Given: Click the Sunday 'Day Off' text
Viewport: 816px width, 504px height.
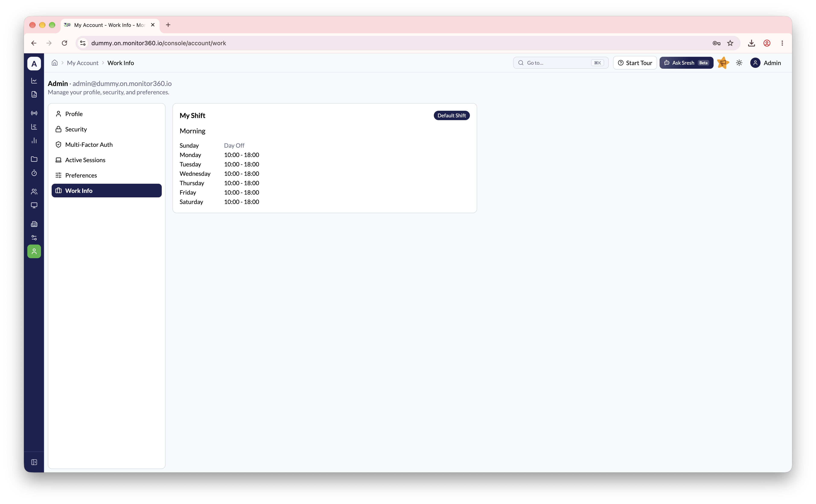Looking at the screenshot, I should tap(234, 145).
